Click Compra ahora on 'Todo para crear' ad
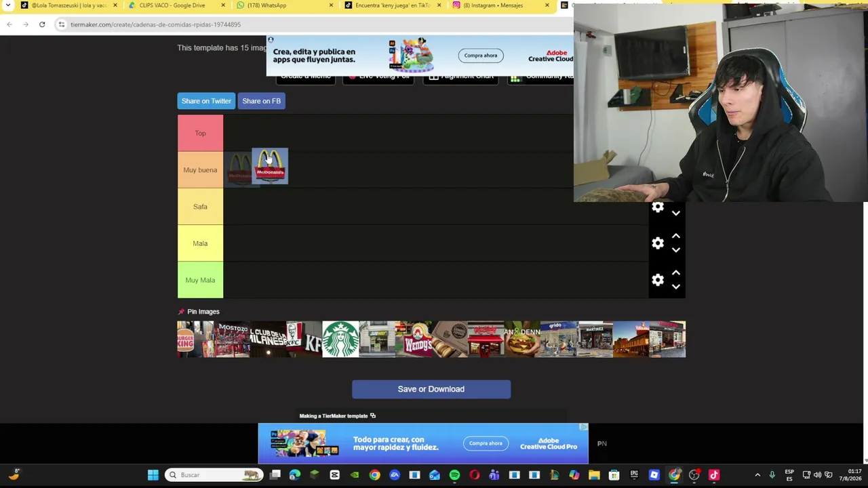 pyautogui.click(x=486, y=443)
